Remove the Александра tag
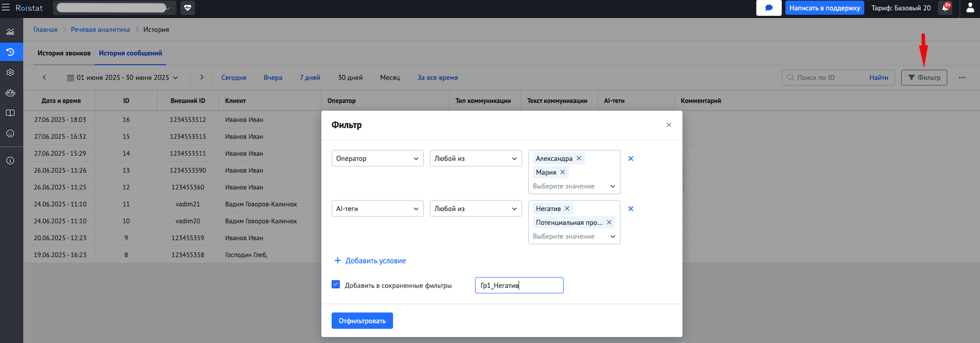 [x=579, y=158]
